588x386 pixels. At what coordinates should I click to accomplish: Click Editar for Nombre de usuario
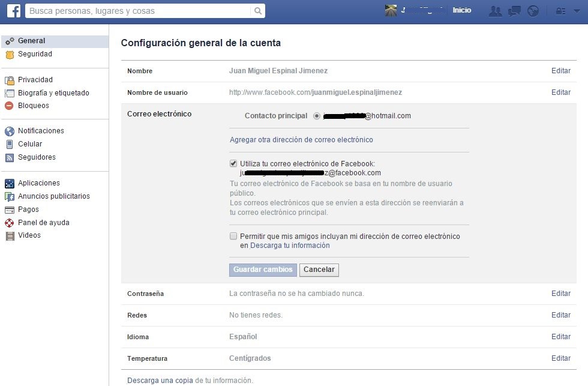(x=561, y=92)
